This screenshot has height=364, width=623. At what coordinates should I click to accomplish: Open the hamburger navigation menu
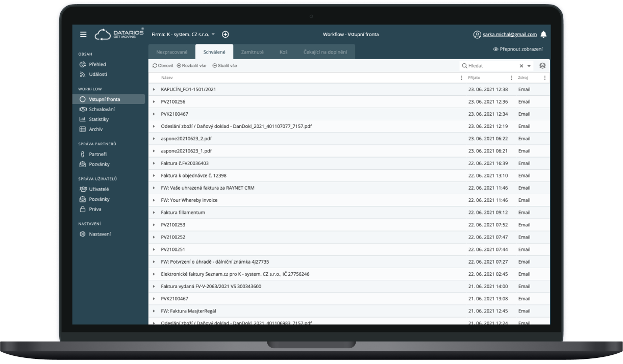83,35
